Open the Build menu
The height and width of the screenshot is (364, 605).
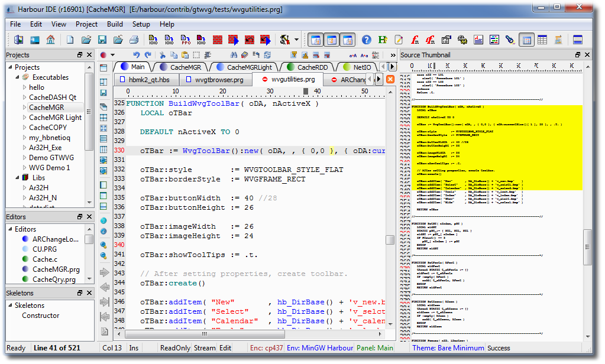(x=115, y=24)
